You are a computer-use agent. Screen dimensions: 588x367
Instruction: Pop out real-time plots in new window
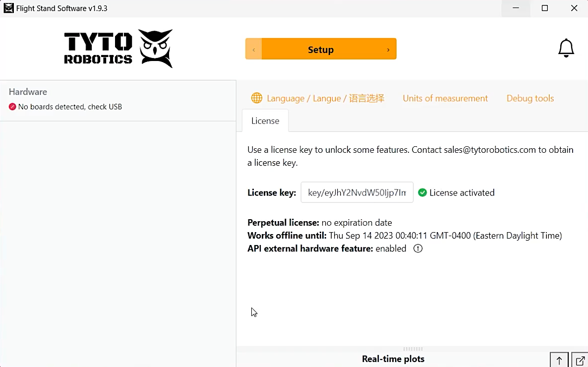(580, 361)
